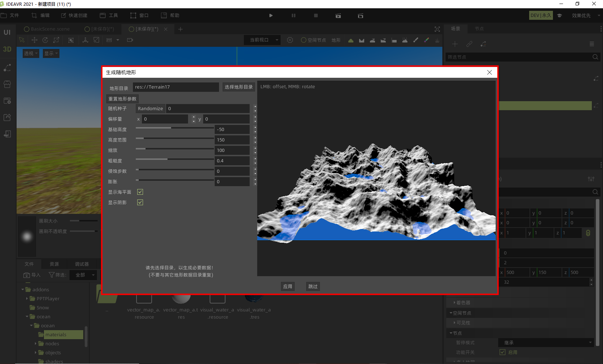Add a new node with plus icon
The width and height of the screenshot is (603, 364).
(x=455, y=44)
